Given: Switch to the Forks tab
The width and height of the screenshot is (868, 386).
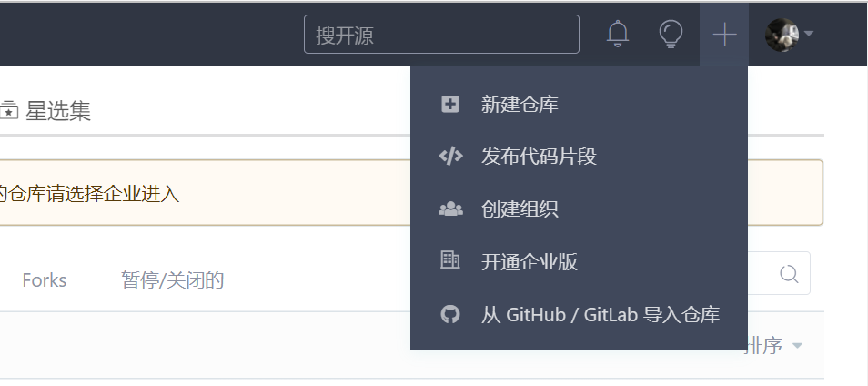Looking at the screenshot, I should [x=45, y=280].
